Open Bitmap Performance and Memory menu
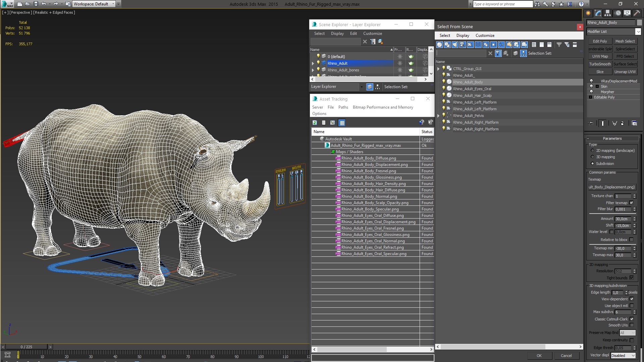The width and height of the screenshot is (644, 362). [x=383, y=107]
